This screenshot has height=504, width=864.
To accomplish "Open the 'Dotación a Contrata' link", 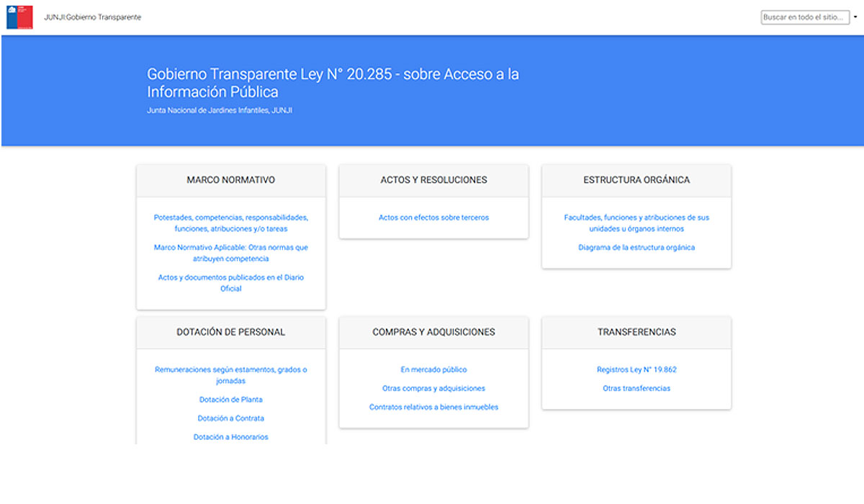I will point(231,418).
